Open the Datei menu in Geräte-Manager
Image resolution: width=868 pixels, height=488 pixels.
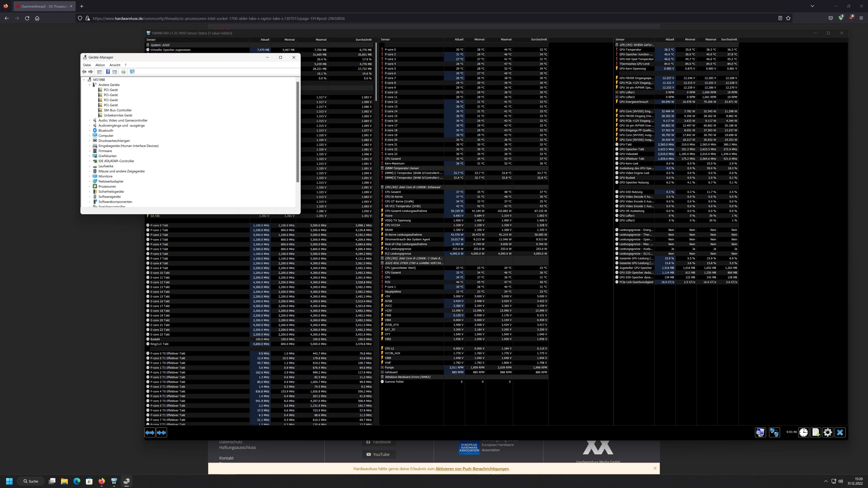[x=87, y=65]
